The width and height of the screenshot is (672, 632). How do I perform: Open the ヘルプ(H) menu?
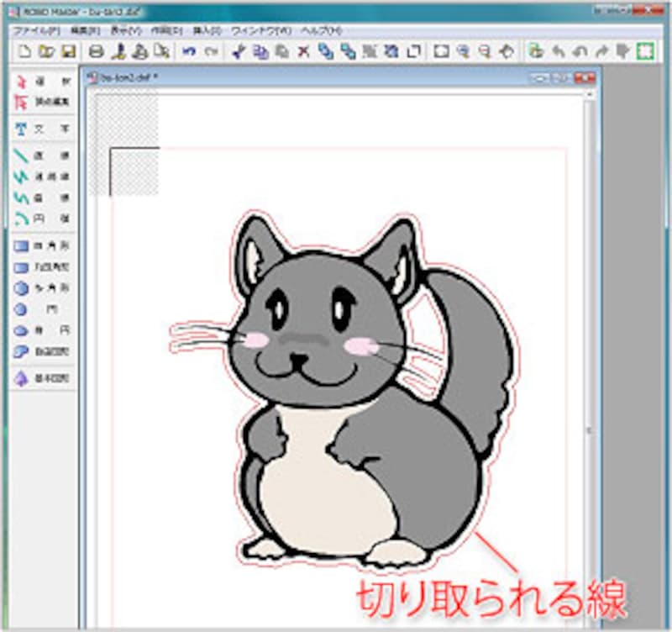coord(322,31)
